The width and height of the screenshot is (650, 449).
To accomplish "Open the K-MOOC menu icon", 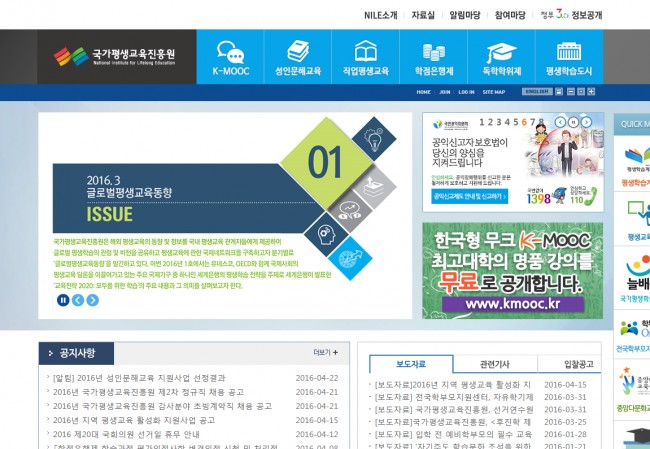I will tap(230, 57).
